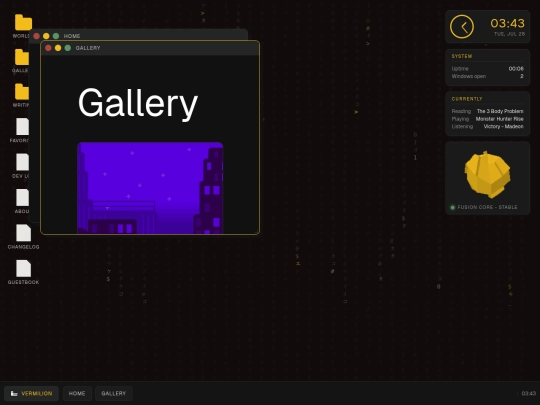Screen dimensions: 540x405
Task: Click the large Gallery heading
Action: [138, 103]
